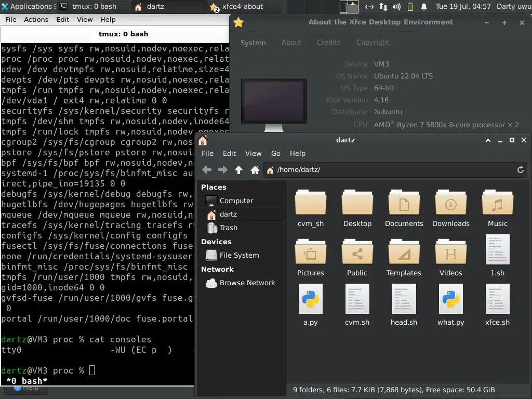The width and height of the screenshot is (532, 399).
Task: Open the workspace switcher in panel
Action: point(349,6)
